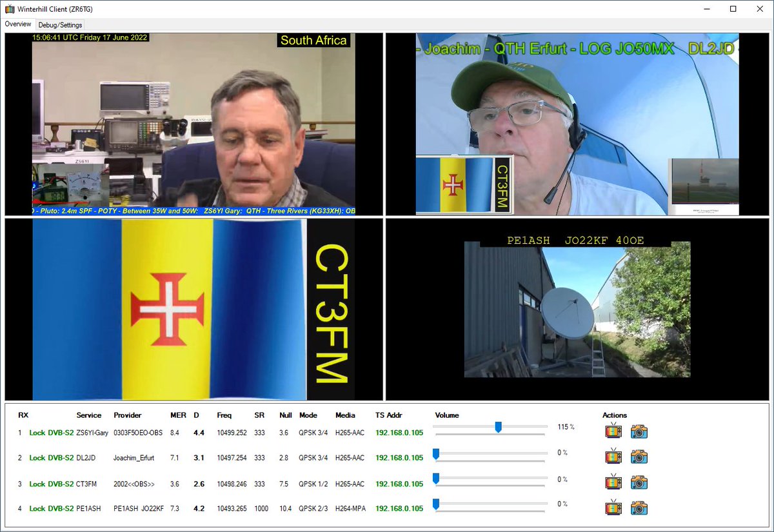Capture a snapshot of the DL2JD stream
774x532 pixels.
point(639,456)
